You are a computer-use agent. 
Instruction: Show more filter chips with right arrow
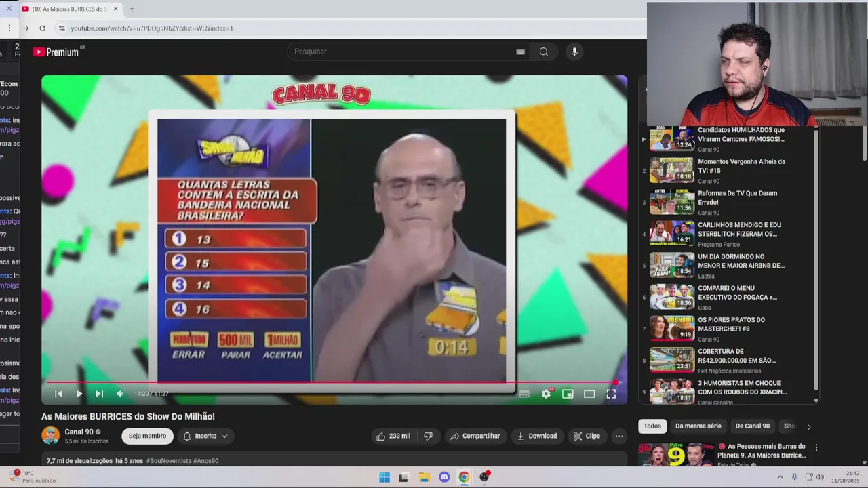tap(808, 426)
